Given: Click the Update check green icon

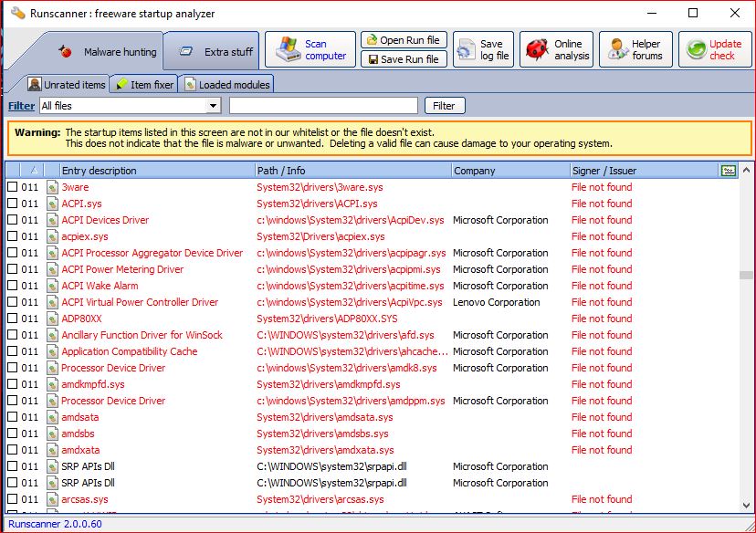Looking at the screenshot, I should coord(696,49).
